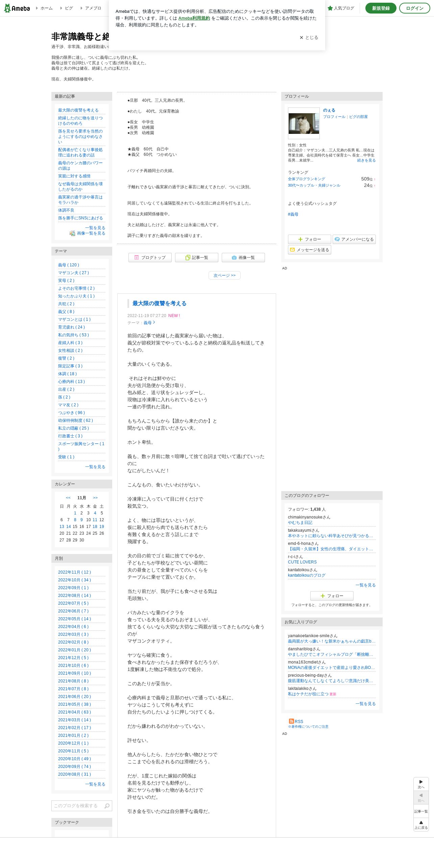Open ピグの部屋 link
Image resolution: width=434 pixels, height=868 pixels.
pyautogui.click(x=358, y=117)
